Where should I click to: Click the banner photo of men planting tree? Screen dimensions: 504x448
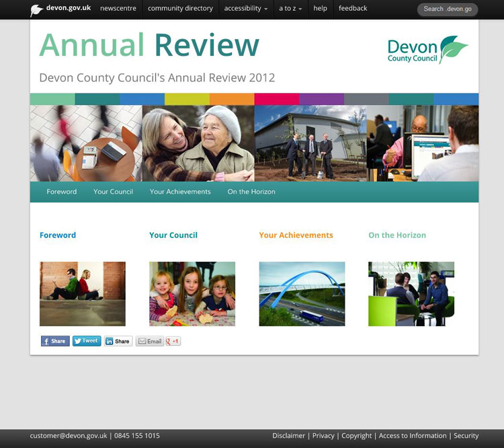pos(310,143)
